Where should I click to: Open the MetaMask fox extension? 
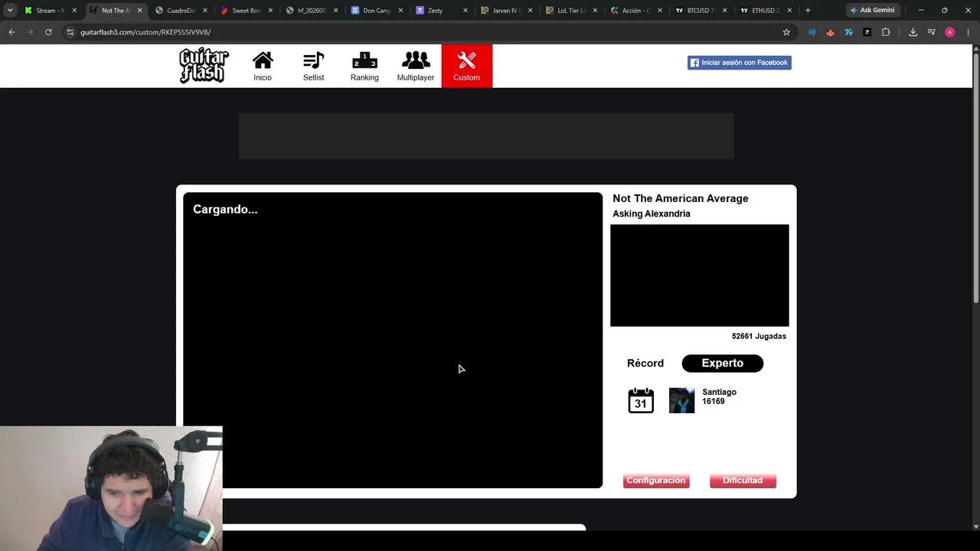pyautogui.click(x=830, y=32)
